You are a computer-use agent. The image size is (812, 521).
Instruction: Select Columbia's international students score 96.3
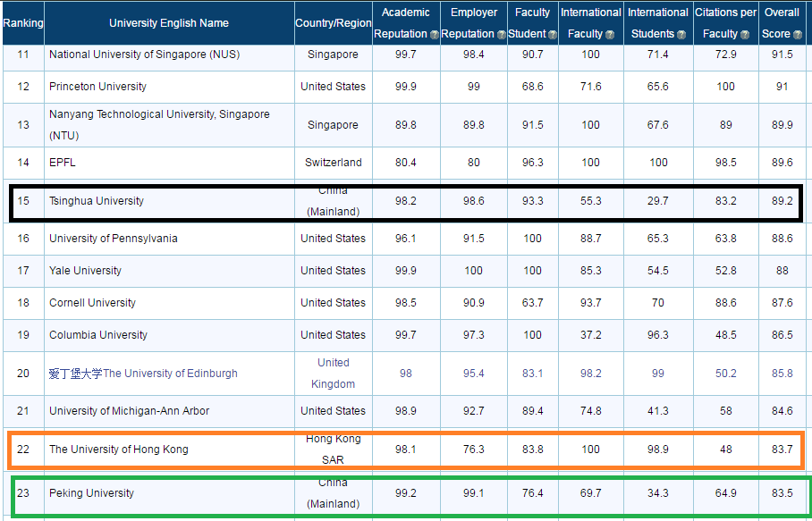(658, 335)
